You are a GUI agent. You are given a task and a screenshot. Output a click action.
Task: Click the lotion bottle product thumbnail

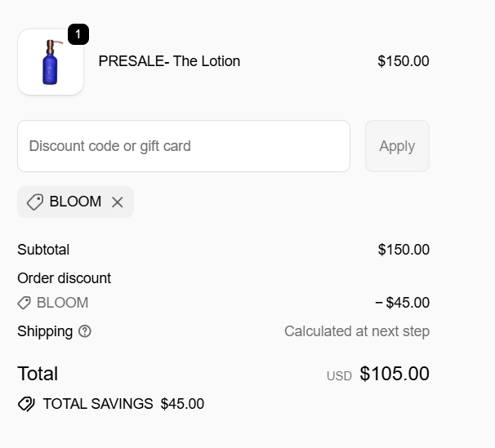51,63
